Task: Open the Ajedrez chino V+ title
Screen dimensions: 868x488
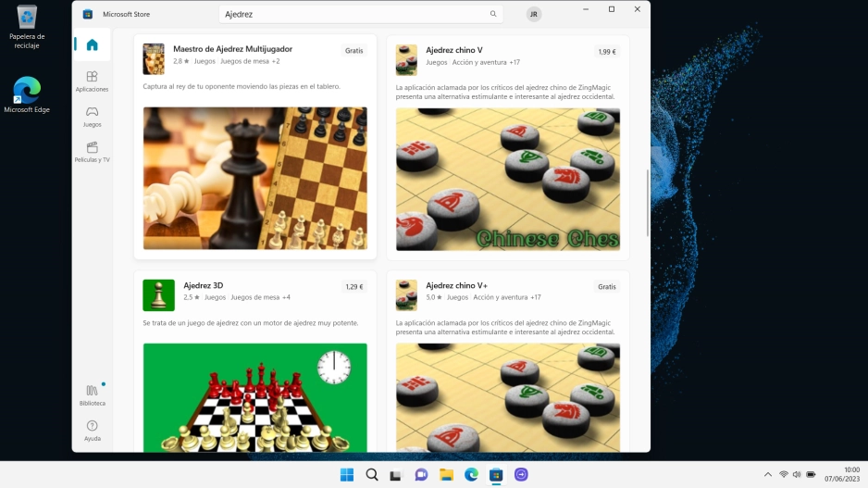Action: pos(457,286)
